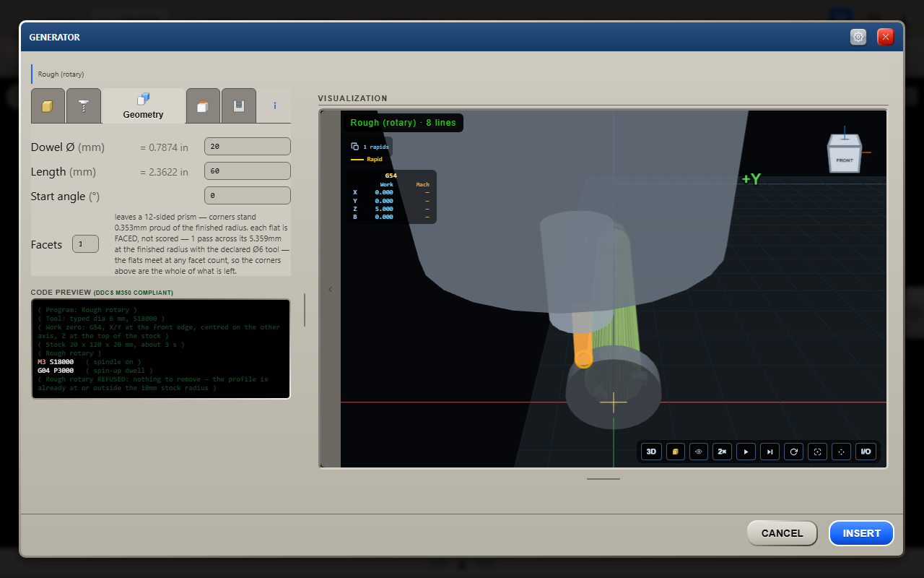
Task: Close the Generator dialog with red X
Action: (x=886, y=37)
